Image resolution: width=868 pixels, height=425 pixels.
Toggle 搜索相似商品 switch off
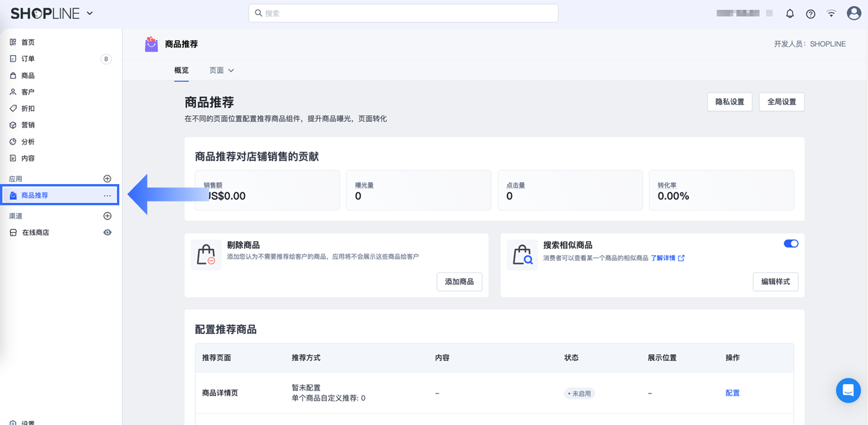[x=791, y=243]
